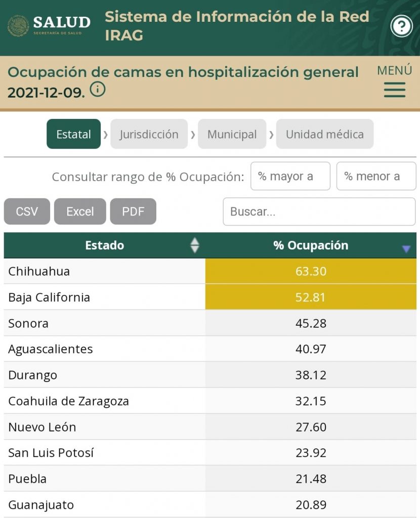The height and width of the screenshot is (518, 420).
Task: Export the table to PDF
Action: (x=133, y=211)
